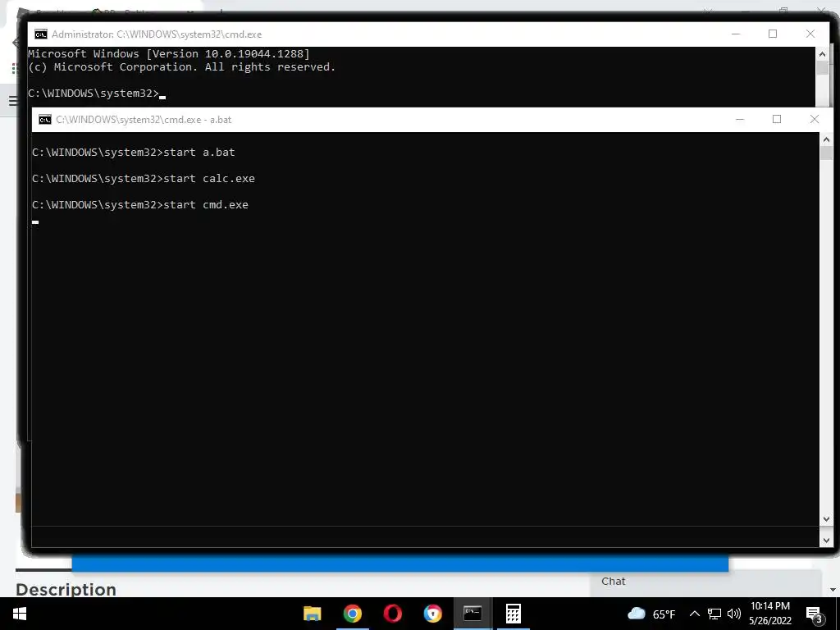Open the Windows Start menu

point(20,614)
